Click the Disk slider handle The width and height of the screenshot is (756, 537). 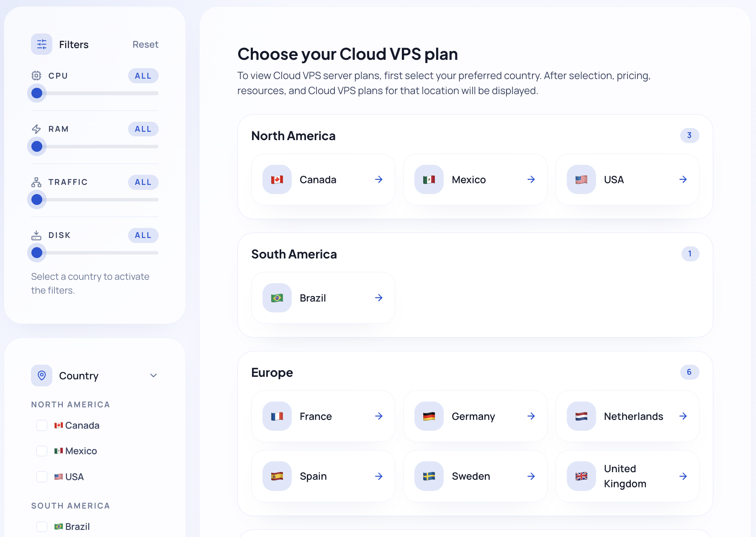[37, 253]
